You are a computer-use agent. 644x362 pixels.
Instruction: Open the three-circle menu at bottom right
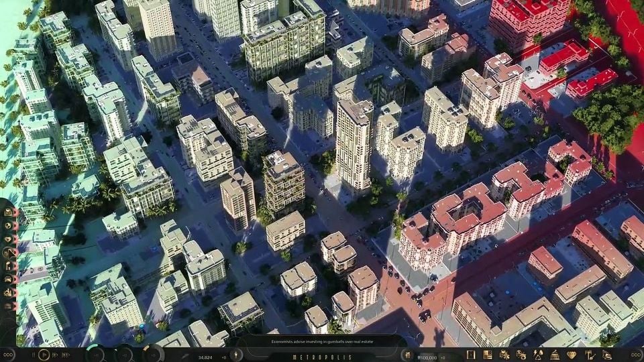[x=636, y=355]
